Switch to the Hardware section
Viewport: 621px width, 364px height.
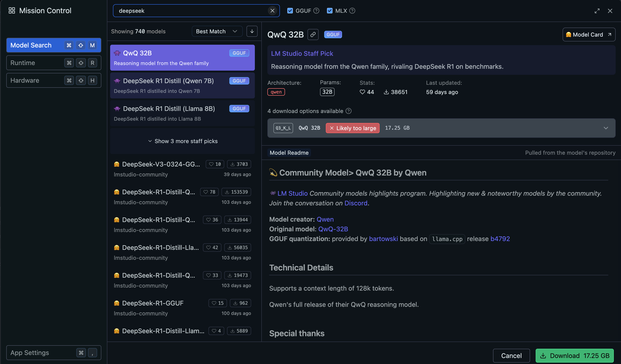tap(54, 81)
